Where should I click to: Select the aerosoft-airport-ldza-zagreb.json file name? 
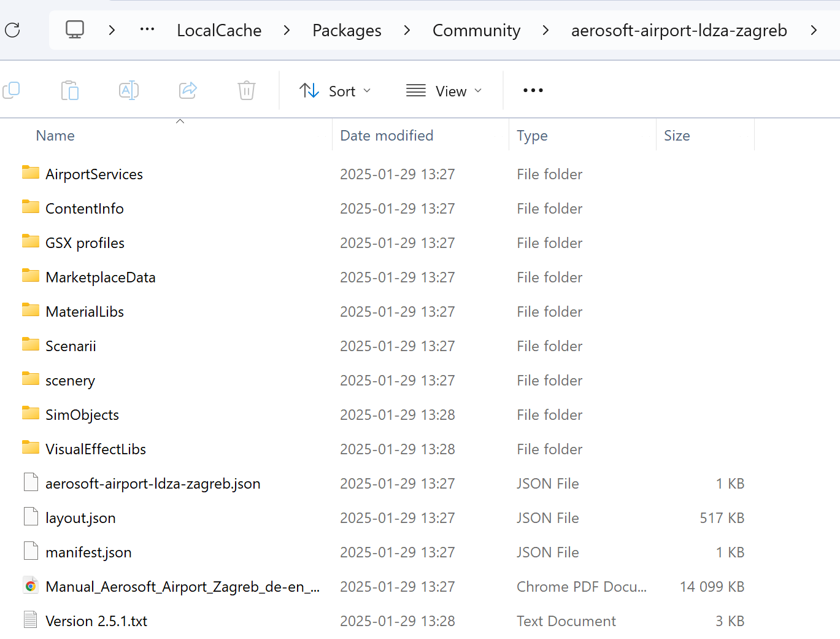pos(153,484)
